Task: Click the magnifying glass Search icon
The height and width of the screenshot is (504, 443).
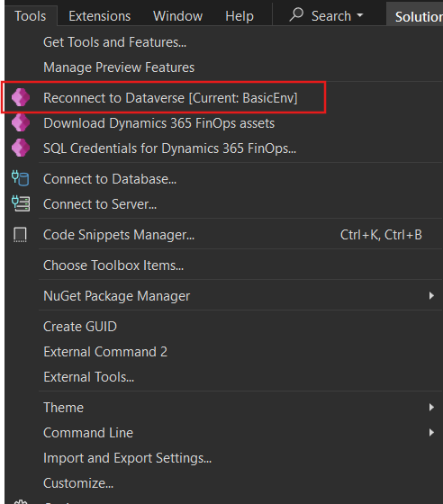Action: tap(296, 15)
